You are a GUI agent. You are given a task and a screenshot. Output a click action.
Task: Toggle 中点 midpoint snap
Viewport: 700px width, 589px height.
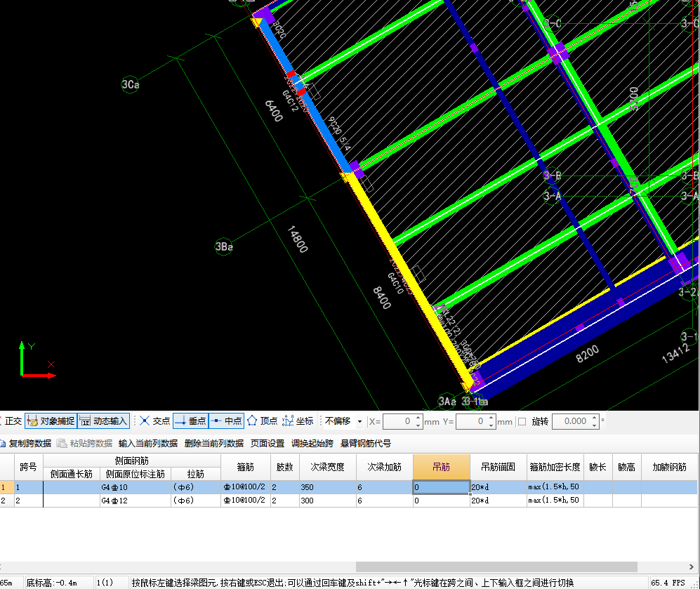(x=226, y=421)
